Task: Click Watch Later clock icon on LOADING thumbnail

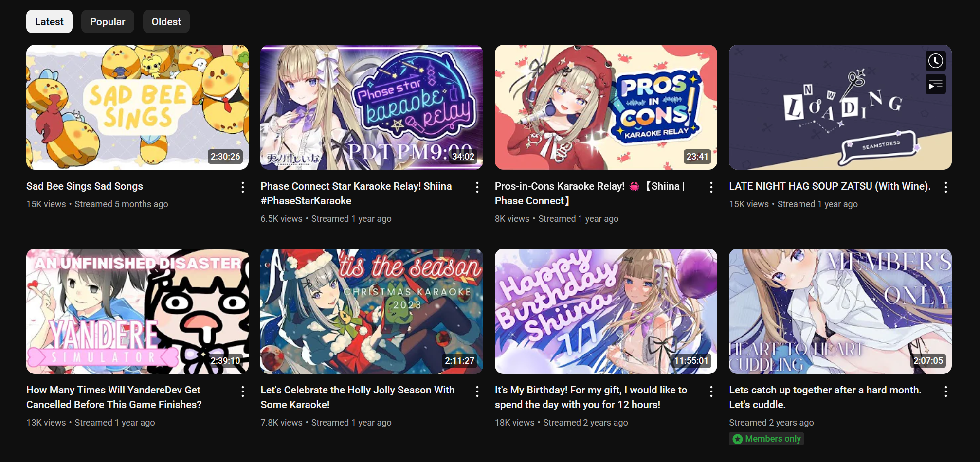Action: click(935, 61)
